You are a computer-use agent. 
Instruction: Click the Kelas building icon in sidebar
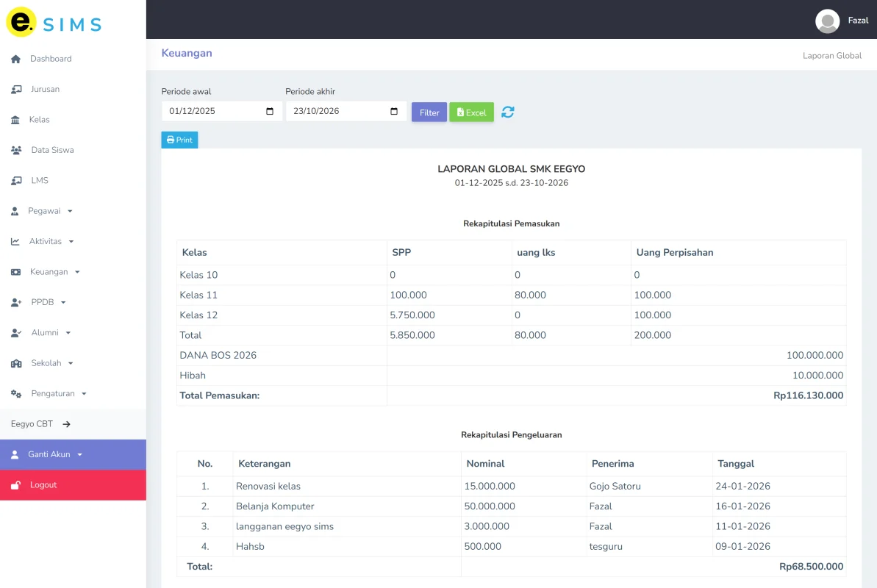tap(15, 120)
